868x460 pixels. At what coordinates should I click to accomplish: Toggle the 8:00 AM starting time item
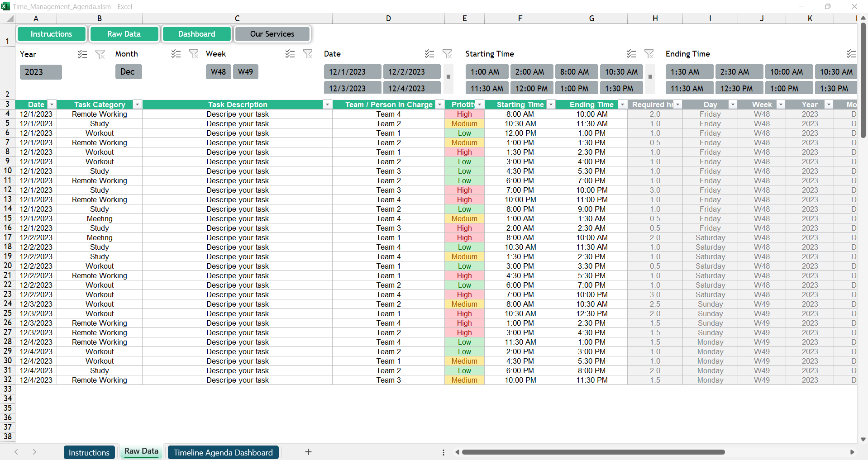575,72
